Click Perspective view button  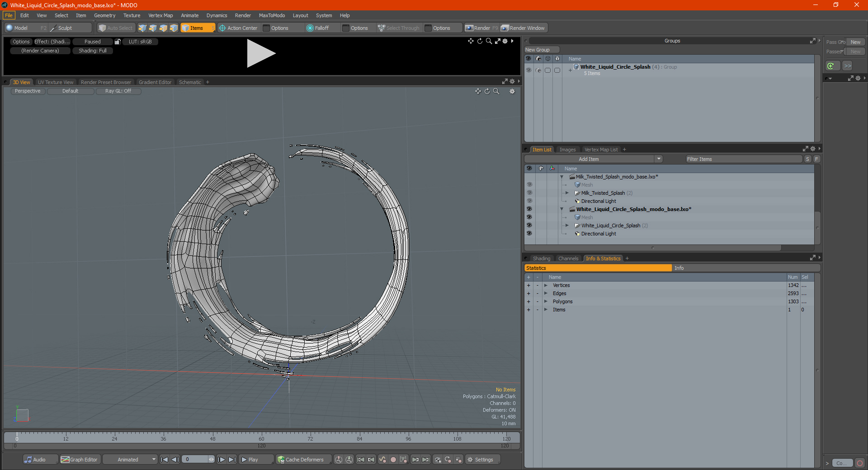(28, 91)
